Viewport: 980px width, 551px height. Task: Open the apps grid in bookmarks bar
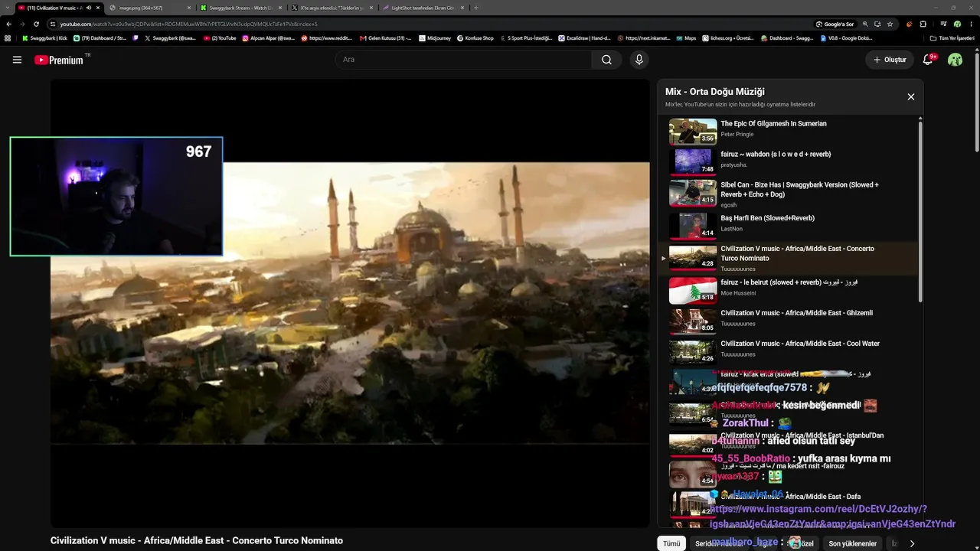pyautogui.click(x=8, y=37)
